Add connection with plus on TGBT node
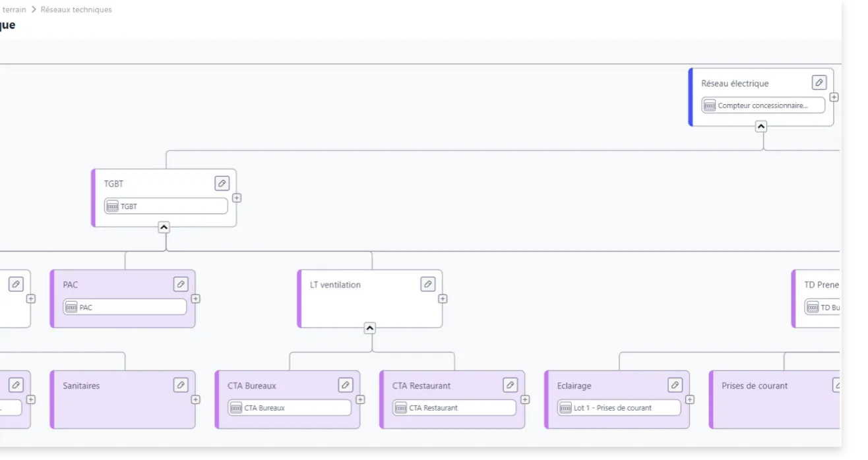 [237, 198]
